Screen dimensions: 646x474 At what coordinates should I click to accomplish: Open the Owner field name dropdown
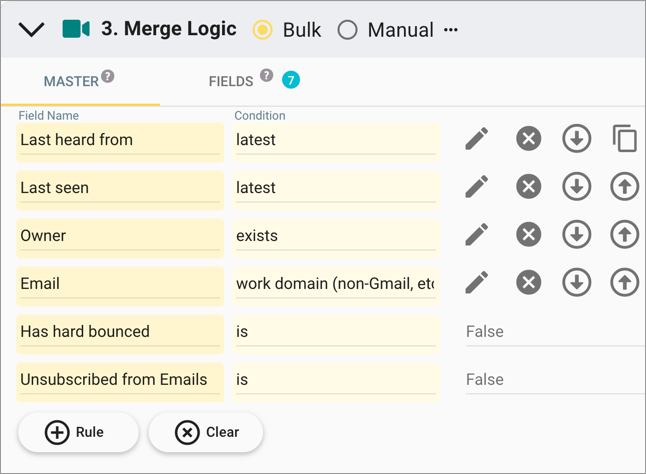pyautogui.click(x=120, y=238)
